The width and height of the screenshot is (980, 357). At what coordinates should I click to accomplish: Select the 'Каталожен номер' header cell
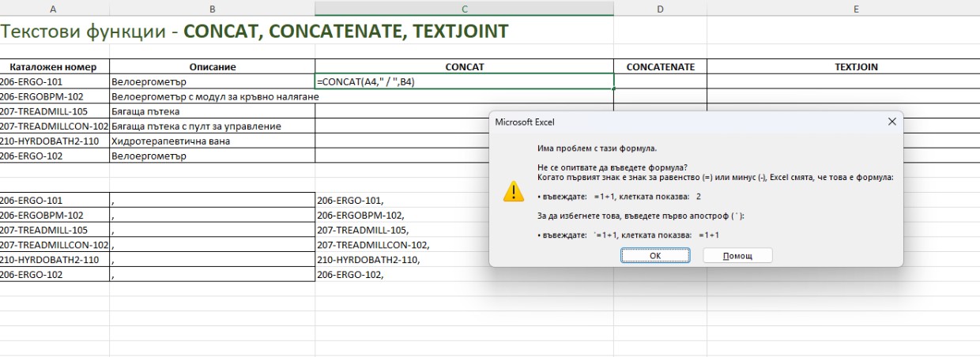54,67
